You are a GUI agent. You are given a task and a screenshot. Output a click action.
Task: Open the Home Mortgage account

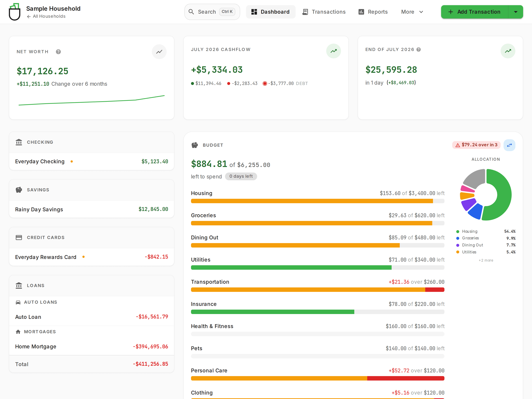pyautogui.click(x=92, y=347)
